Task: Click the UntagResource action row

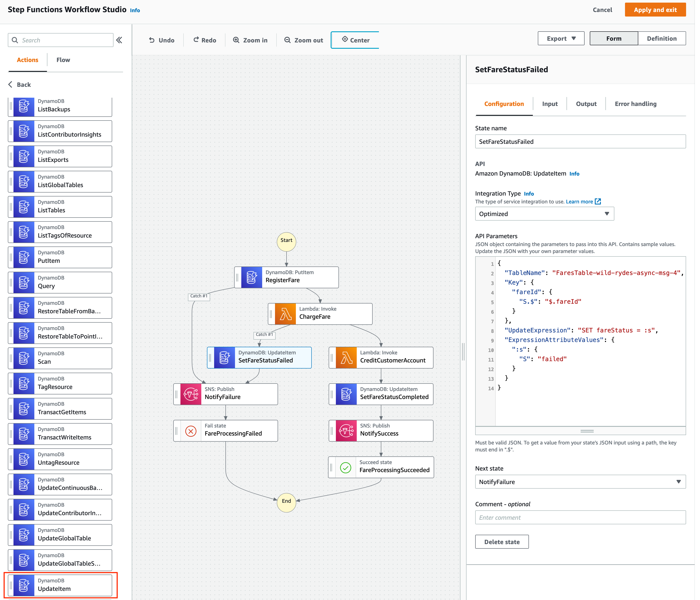Action: 60,459
